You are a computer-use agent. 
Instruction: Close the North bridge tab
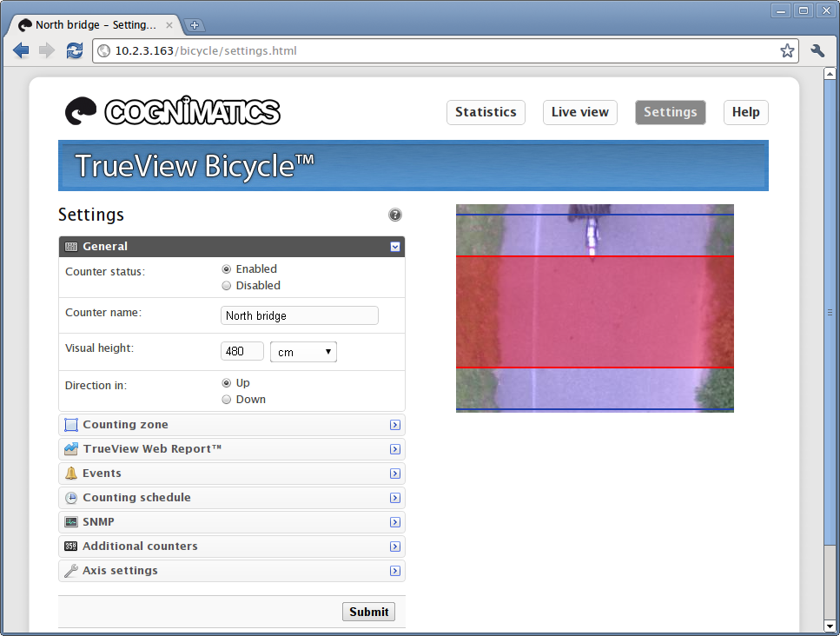tap(169, 25)
